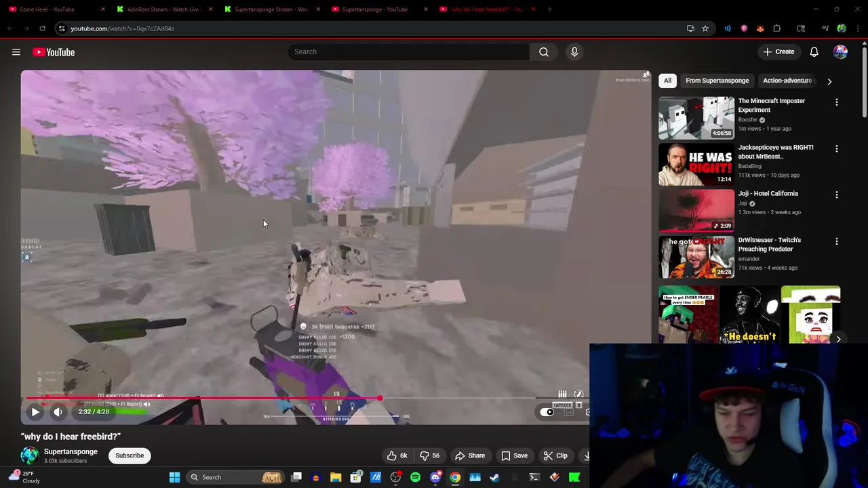Screen dimensions: 868x488
Task: Open Discord from the taskbar
Action: (x=435, y=477)
